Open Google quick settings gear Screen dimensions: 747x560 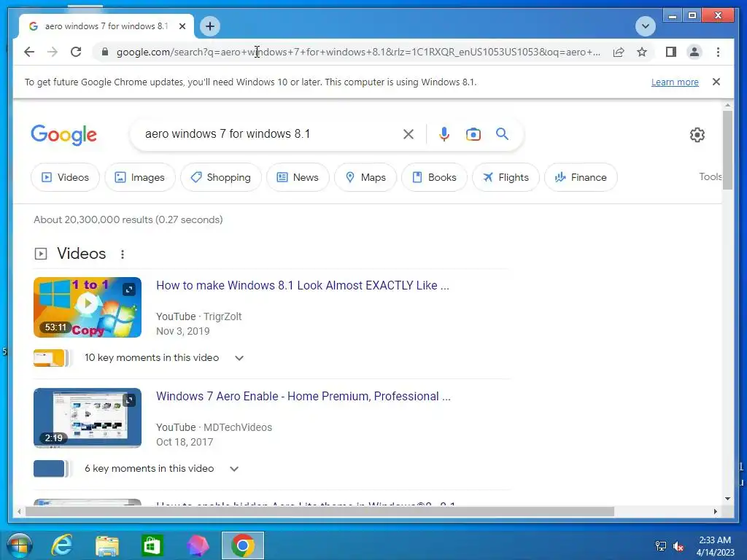click(697, 135)
